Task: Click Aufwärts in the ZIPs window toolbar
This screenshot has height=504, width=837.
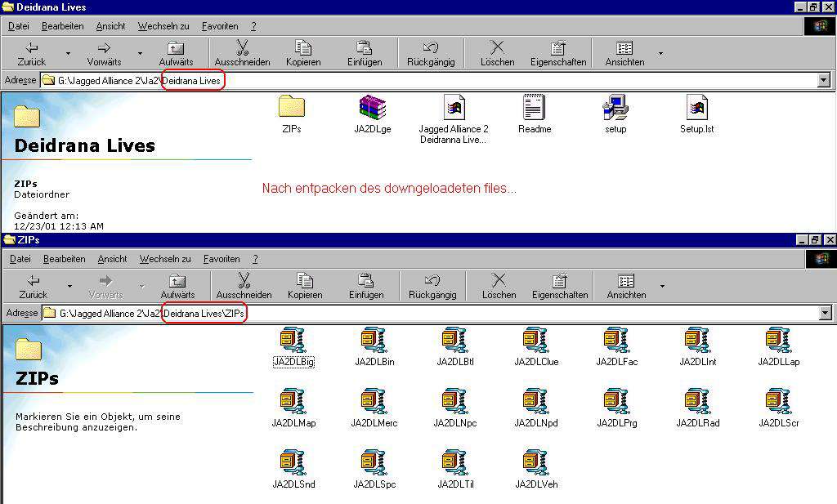Action: coord(177,287)
